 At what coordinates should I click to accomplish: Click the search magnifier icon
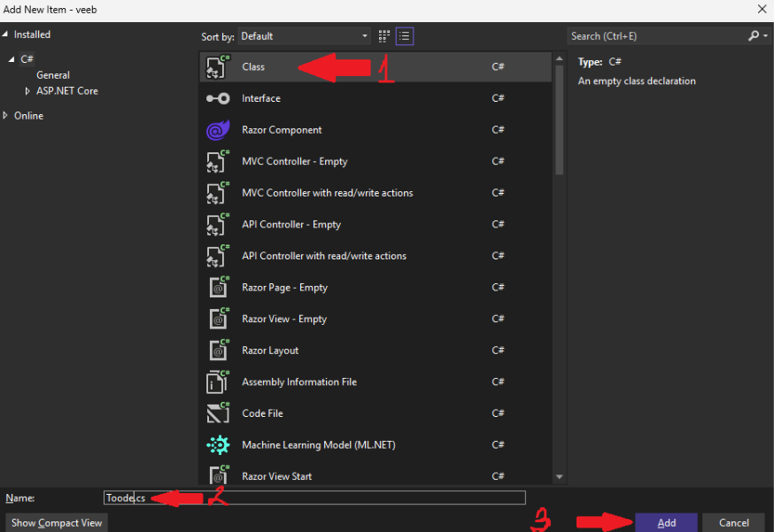[x=754, y=36]
